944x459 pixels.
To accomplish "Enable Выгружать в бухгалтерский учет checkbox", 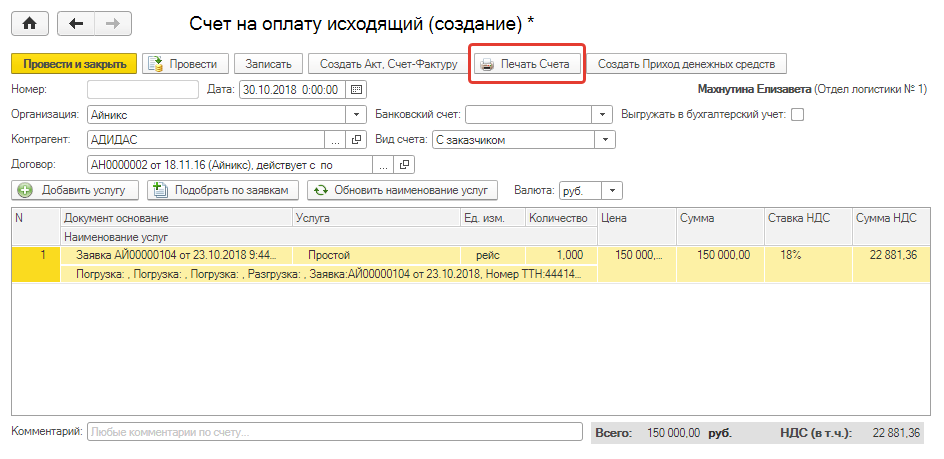I will click(798, 114).
